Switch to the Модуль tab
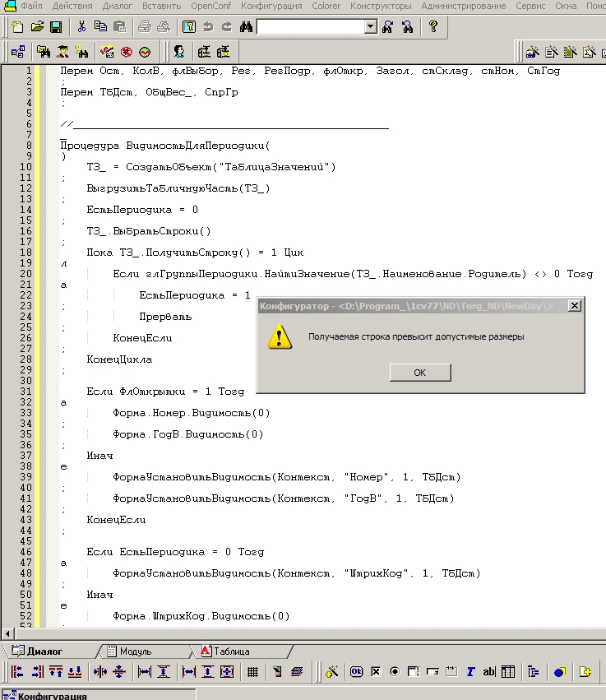 135,651
